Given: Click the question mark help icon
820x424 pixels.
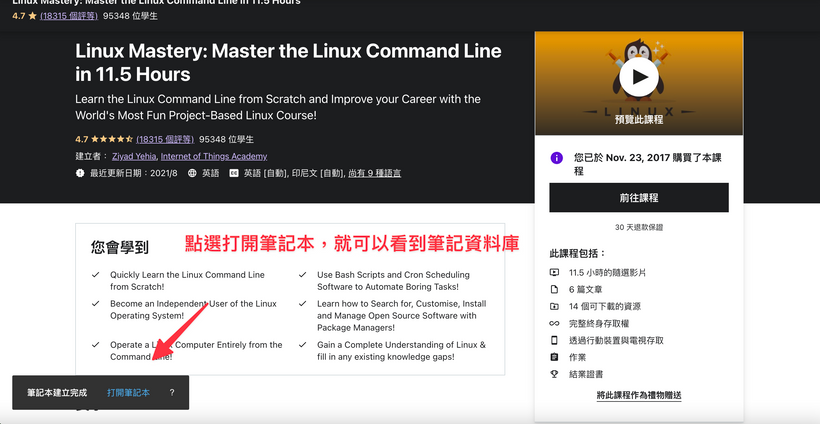Looking at the screenshot, I should click(172, 393).
